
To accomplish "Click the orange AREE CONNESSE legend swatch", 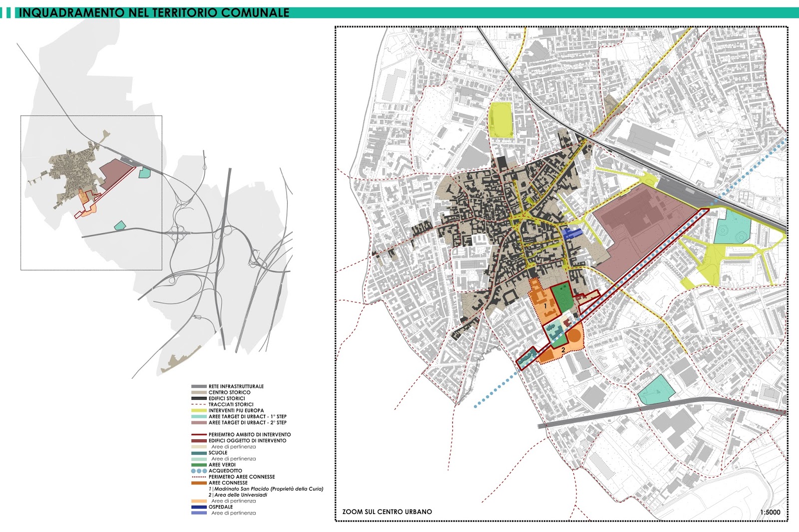I will (x=199, y=483).
